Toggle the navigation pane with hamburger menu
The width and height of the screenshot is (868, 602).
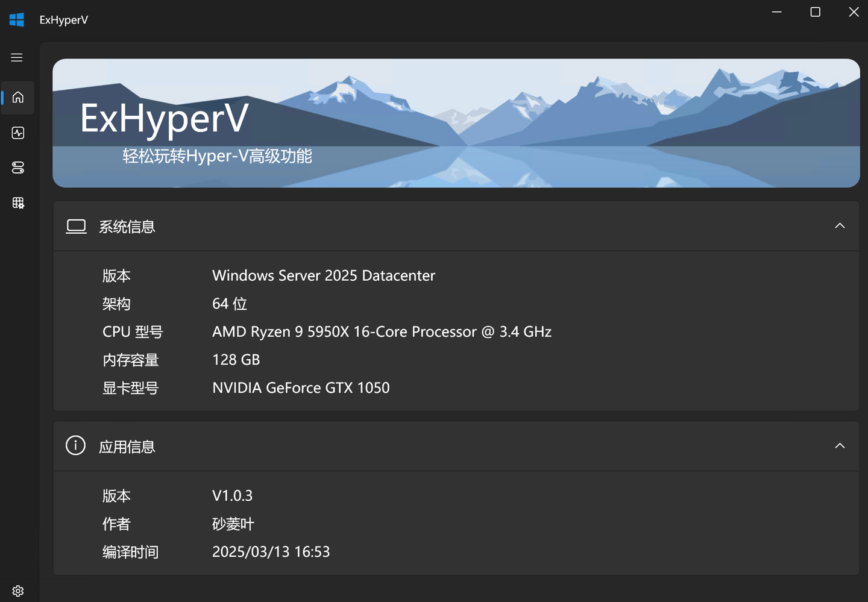click(x=16, y=57)
